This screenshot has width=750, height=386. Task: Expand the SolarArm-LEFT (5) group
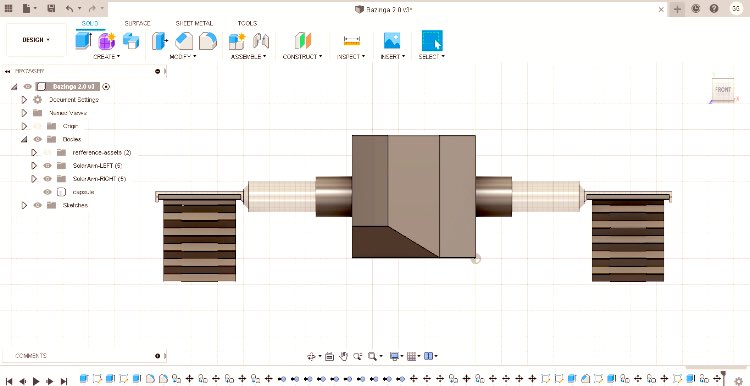pos(33,165)
